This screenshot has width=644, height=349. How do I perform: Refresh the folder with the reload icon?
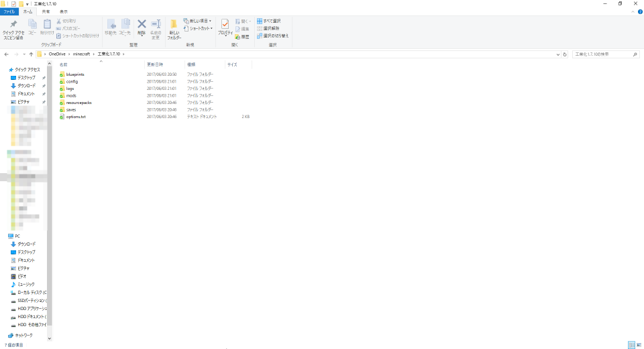pos(565,54)
